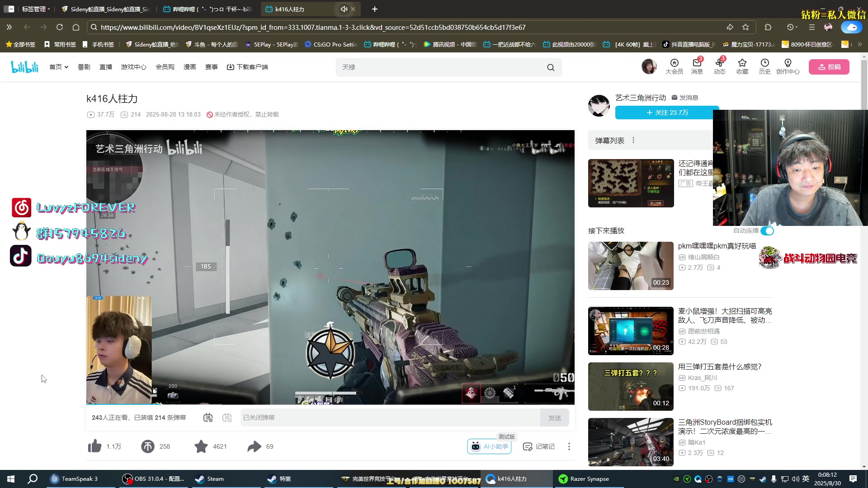The height and width of the screenshot is (488, 868).
Task: Expand bookmarks overflow chevron
Action: 859,44
